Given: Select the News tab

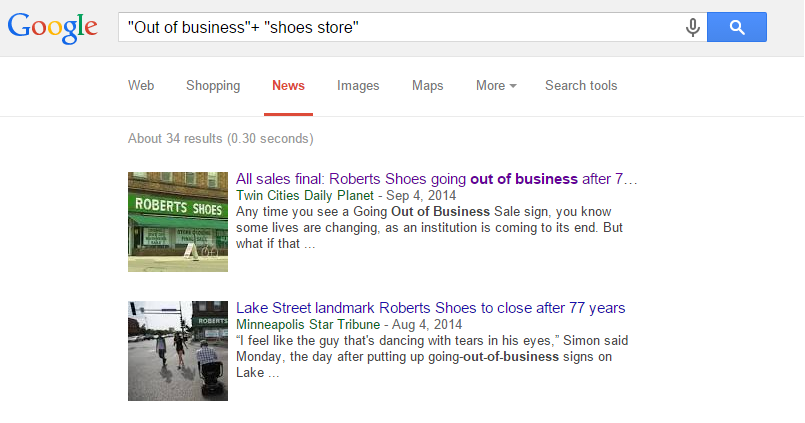Looking at the screenshot, I should coord(289,86).
